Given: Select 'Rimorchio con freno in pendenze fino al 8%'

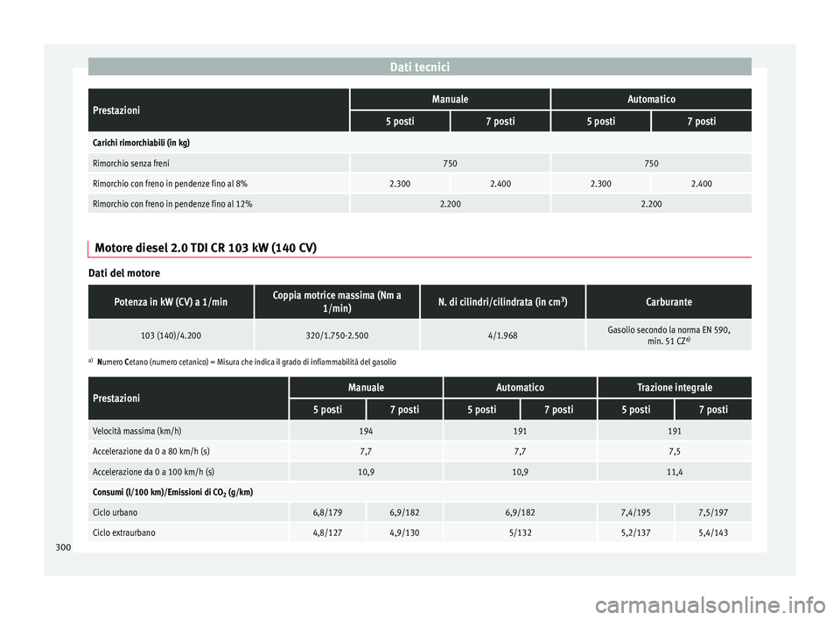Looking at the screenshot, I should pyautogui.click(x=170, y=183).
